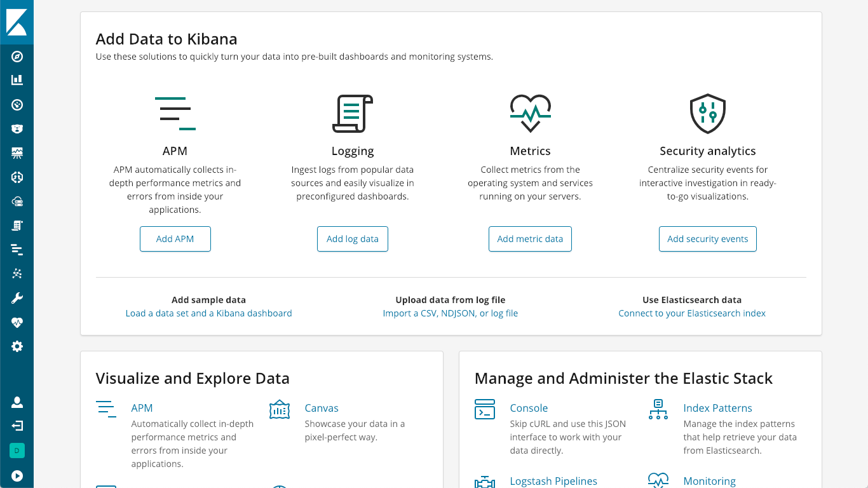868x488 pixels.
Task: Click the Add metric data button
Action: 531,239
